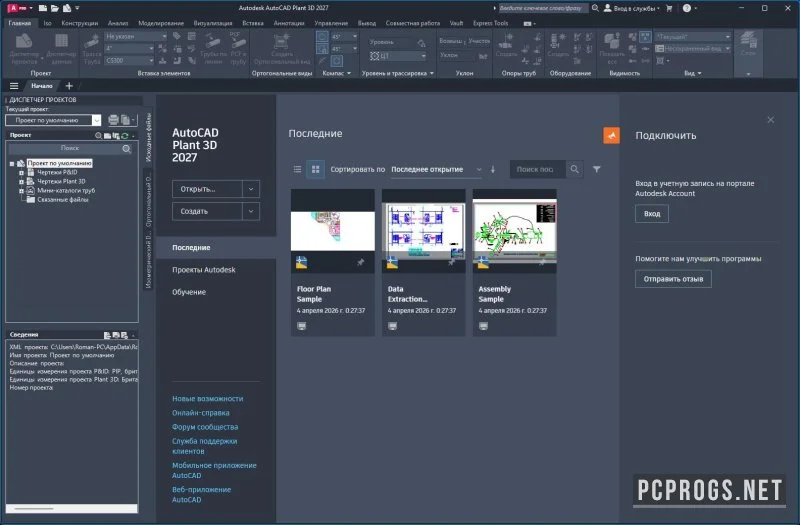
Task: Click the search magnifier icon in the title bar
Action: 595,8
